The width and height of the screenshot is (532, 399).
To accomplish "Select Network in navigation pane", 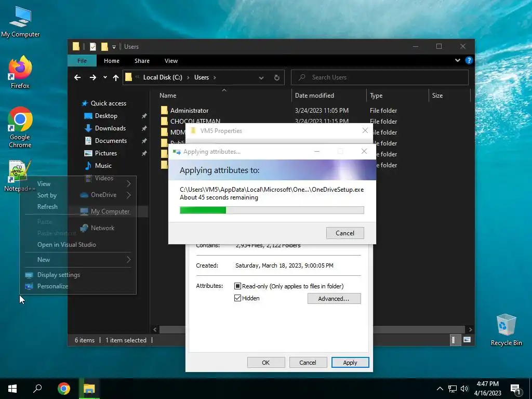I will (102, 228).
